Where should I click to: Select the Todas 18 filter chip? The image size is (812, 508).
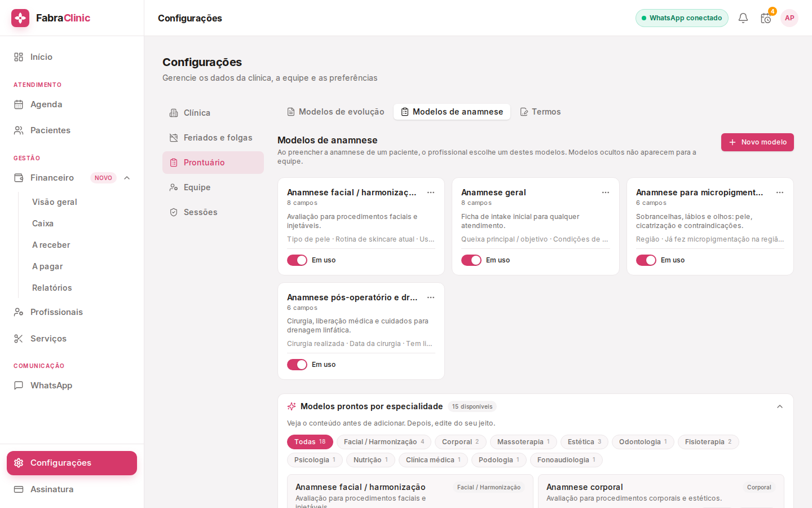click(310, 442)
